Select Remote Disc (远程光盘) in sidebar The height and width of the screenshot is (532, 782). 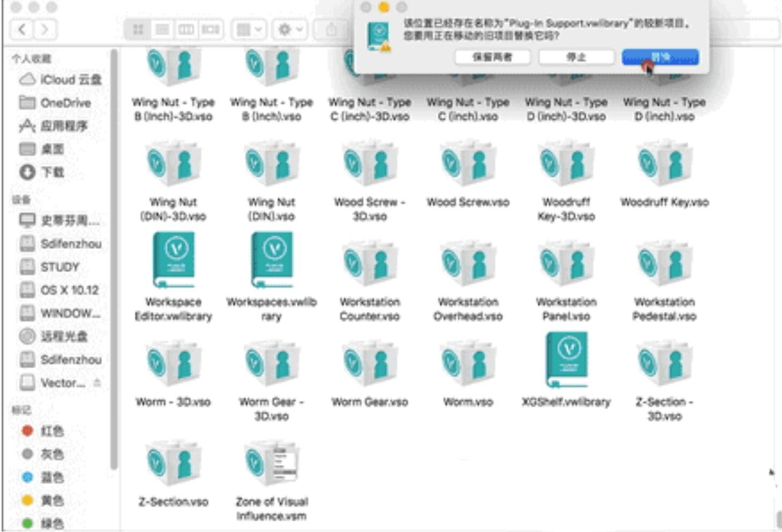54,337
